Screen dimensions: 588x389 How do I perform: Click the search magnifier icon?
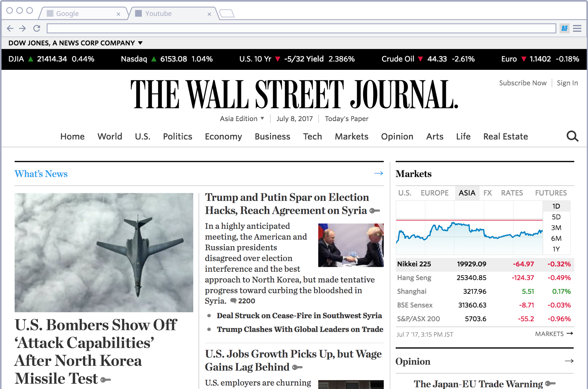572,136
